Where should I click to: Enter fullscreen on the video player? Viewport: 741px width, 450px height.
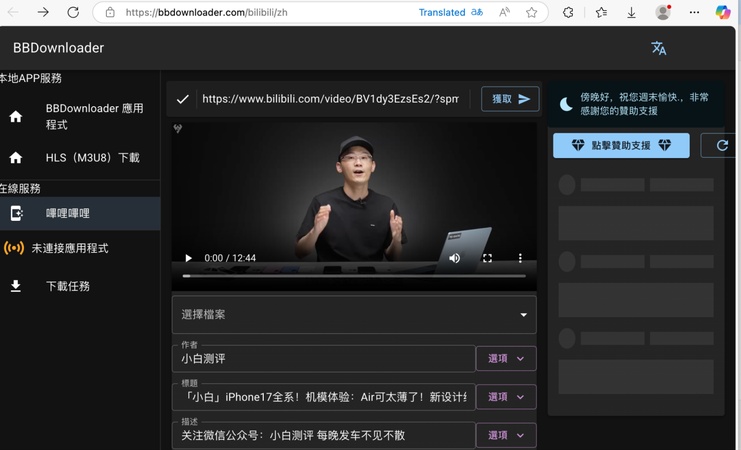[x=487, y=258]
